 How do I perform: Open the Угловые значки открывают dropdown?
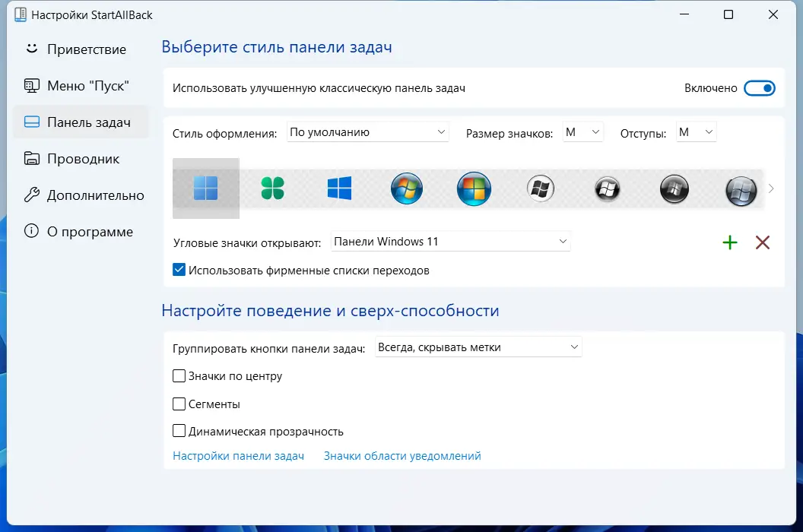[450, 241]
